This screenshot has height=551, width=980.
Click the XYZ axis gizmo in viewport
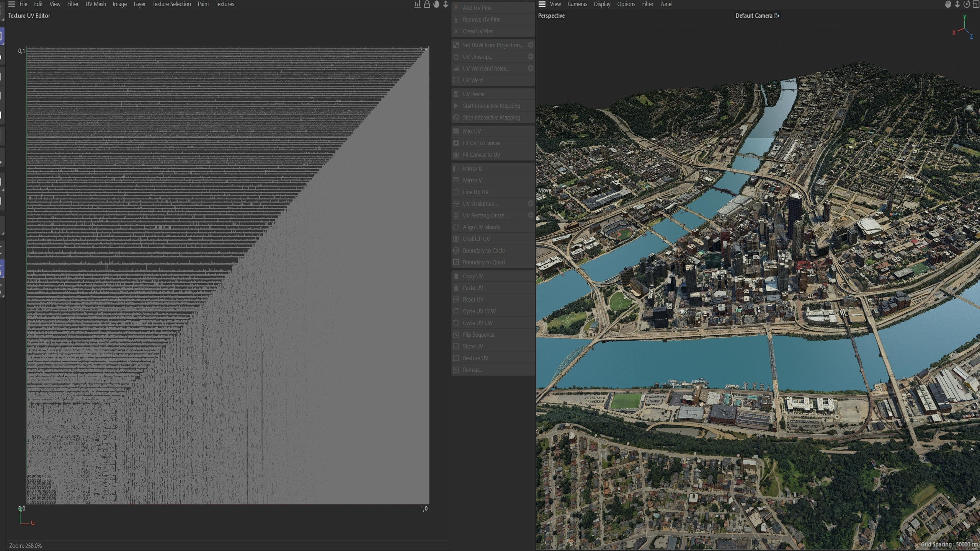tap(963, 27)
